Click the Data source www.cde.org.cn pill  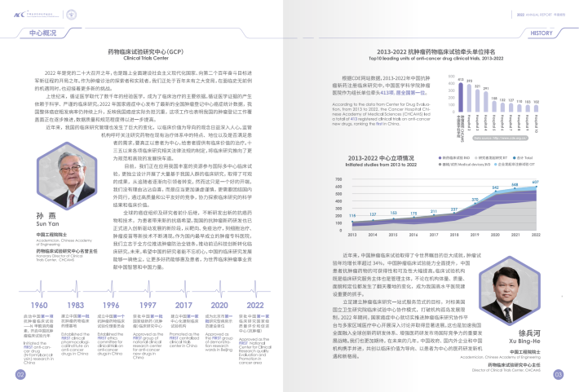(501, 138)
